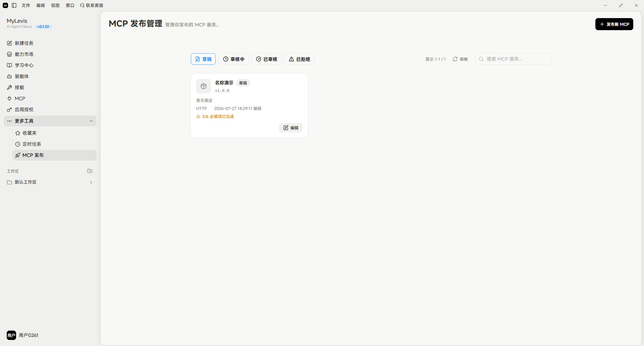Click the search magnifier icon

pyautogui.click(x=481, y=59)
